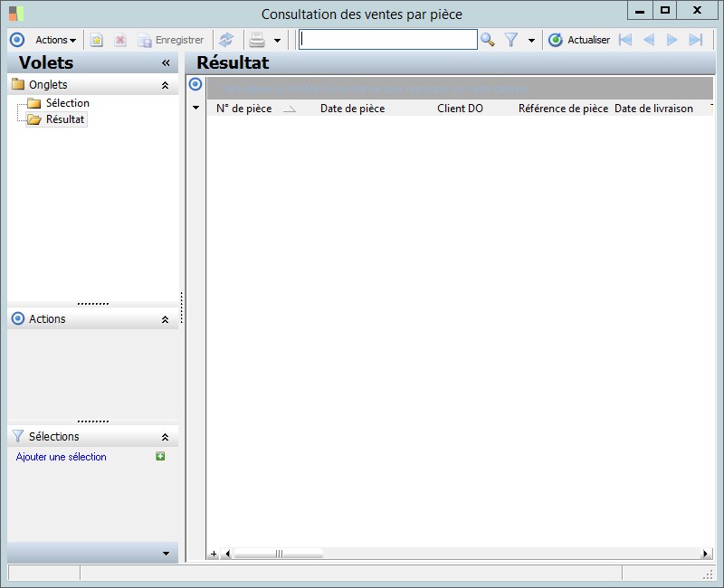Click the Actions pane circle icon
The image size is (724, 588).
[17, 318]
